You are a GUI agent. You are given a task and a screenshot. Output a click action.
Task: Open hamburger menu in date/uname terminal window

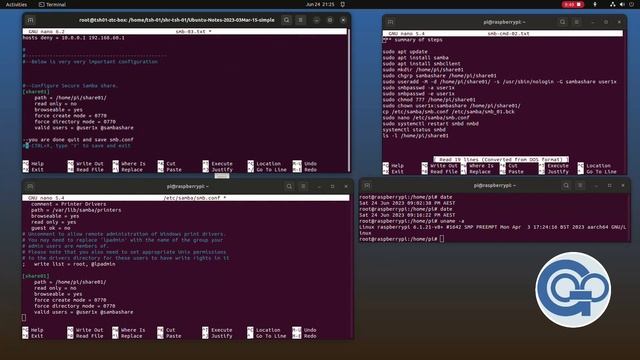[580, 185]
